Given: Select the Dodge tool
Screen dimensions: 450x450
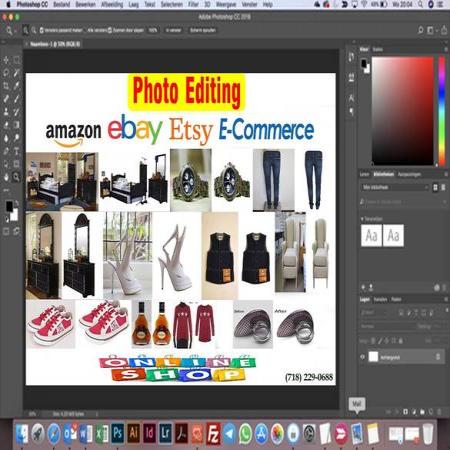Looking at the screenshot, I should (16, 138).
